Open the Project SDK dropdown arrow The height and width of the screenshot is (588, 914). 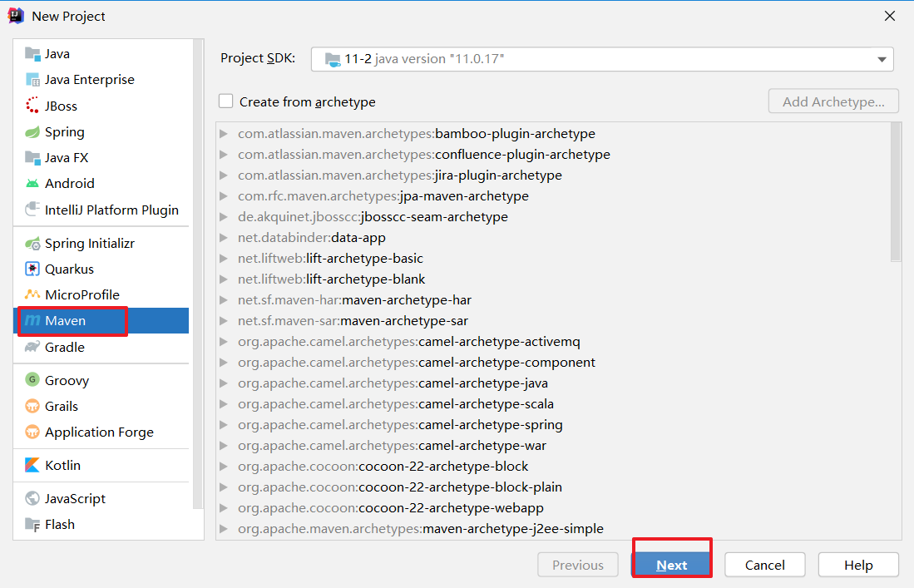882,59
